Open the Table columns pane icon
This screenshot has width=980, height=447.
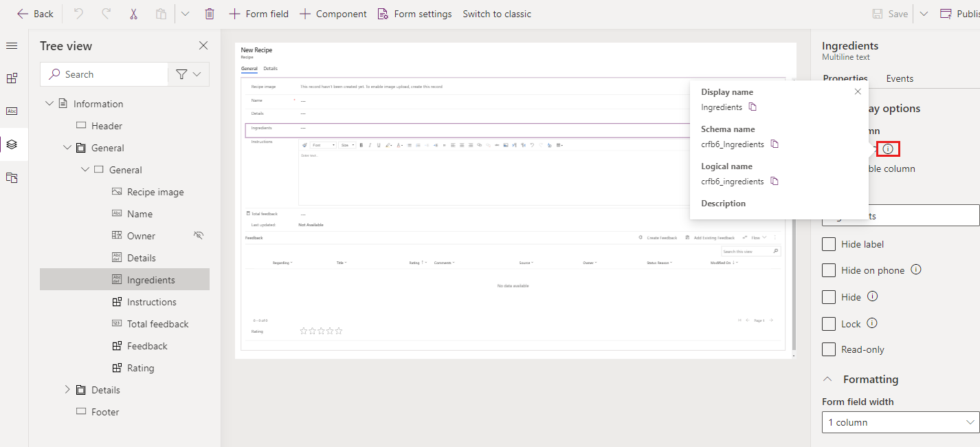click(x=12, y=111)
